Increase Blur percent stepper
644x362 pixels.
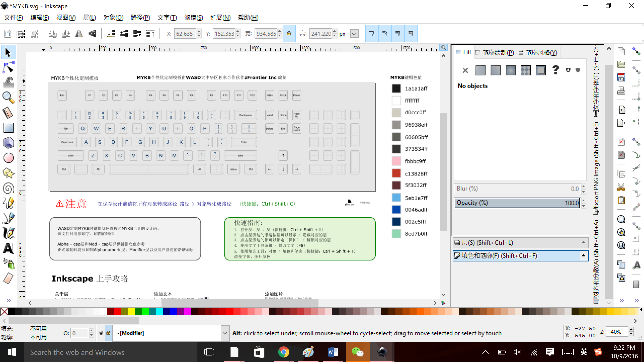pos(584,186)
